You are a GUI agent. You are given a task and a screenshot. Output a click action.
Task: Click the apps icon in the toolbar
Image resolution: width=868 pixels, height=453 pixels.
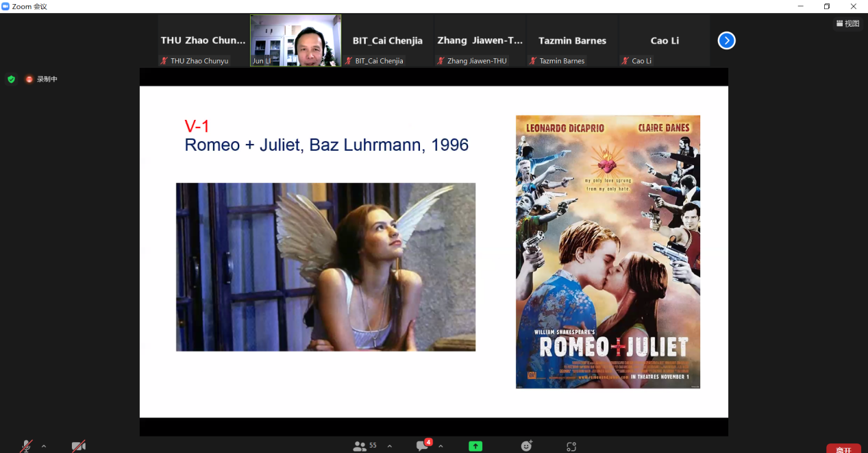point(571,446)
